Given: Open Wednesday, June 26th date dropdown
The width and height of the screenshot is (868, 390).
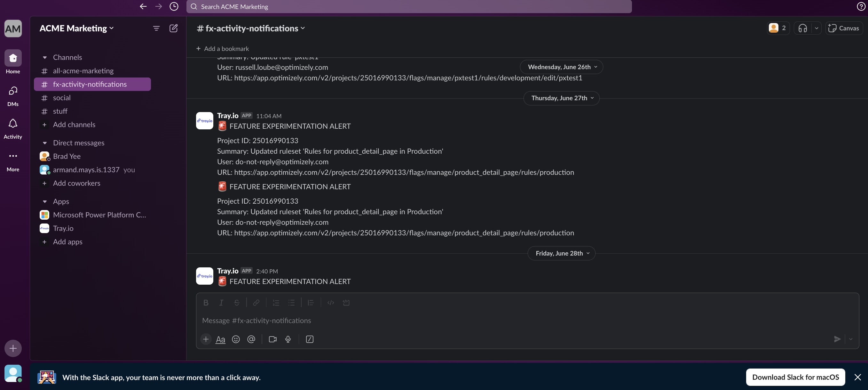Looking at the screenshot, I should 562,67.
